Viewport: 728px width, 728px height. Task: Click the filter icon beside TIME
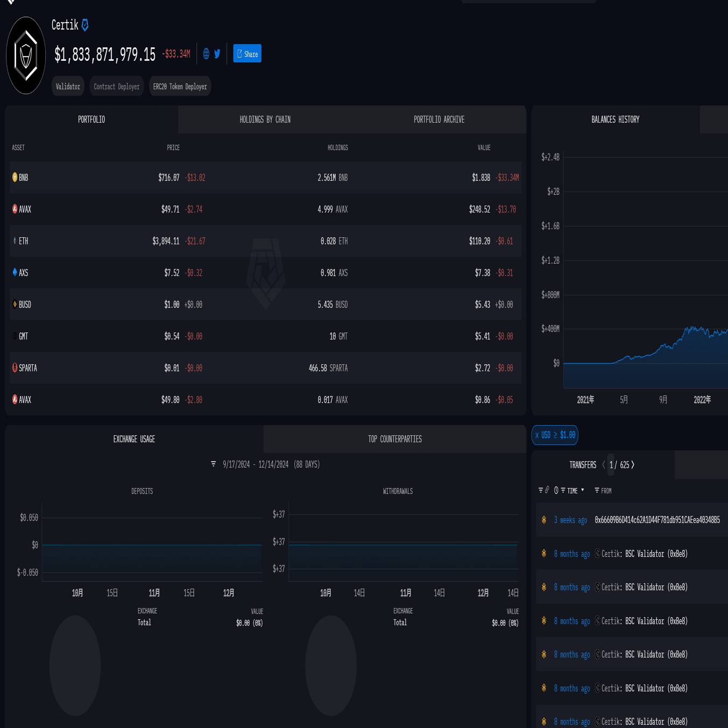click(x=563, y=490)
